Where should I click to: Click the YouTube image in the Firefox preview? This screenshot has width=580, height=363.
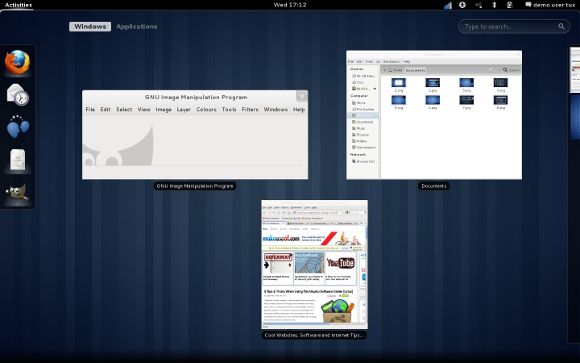pos(340,263)
